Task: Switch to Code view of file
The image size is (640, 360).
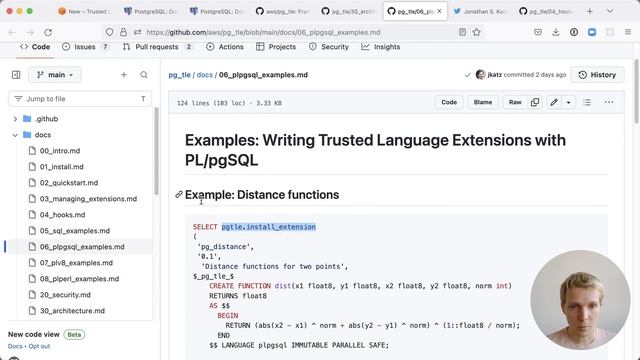Action: click(x=449, y=102)
